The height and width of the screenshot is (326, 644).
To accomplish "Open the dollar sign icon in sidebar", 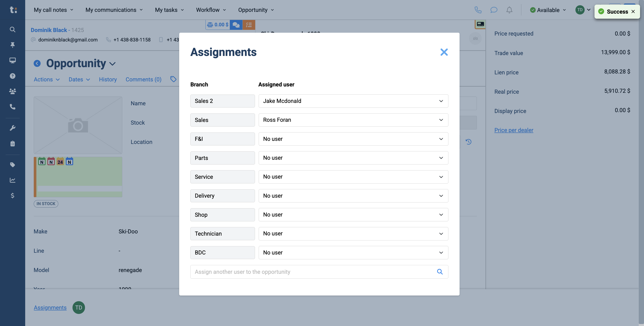I will click(12, 195).
